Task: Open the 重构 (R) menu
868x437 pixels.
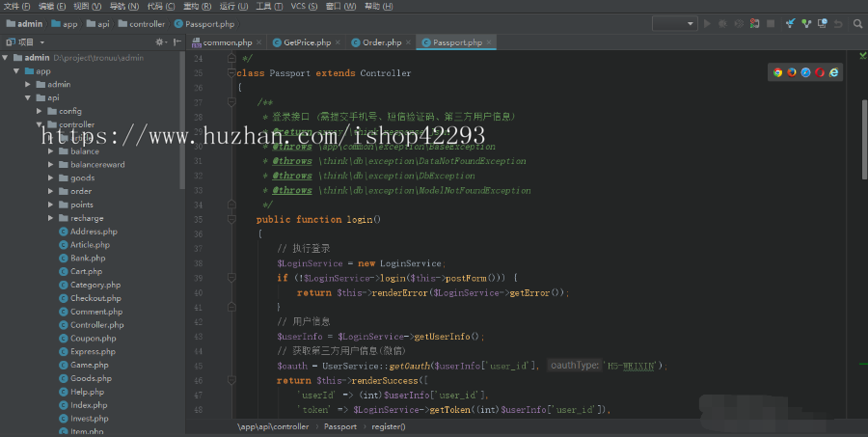Action: coord(197,6)
